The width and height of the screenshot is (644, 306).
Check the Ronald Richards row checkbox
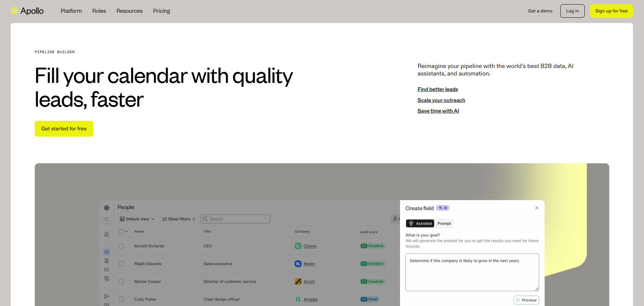(x=121, y=246)
